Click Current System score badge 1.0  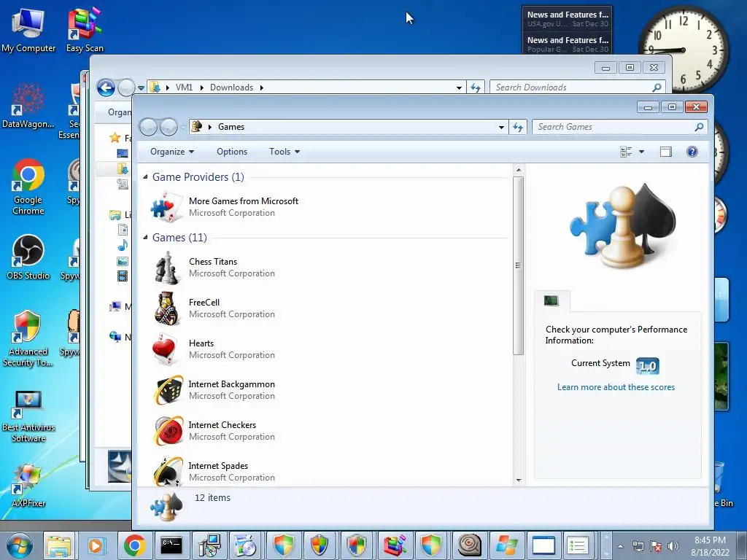648,366
